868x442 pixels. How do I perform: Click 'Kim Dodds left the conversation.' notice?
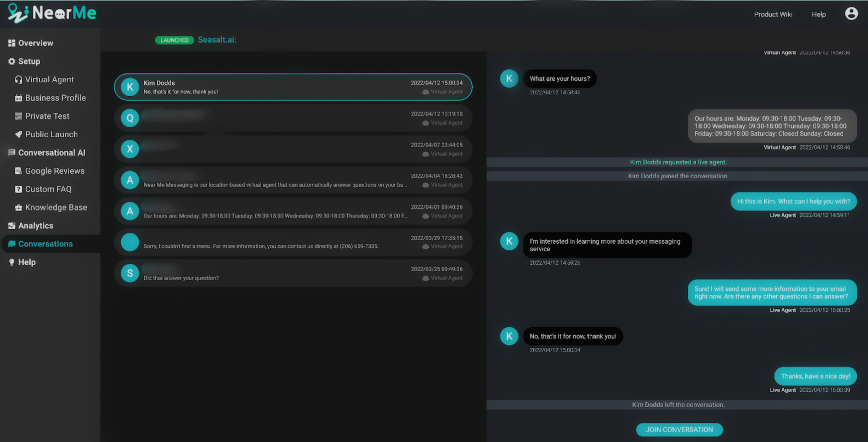pos(678,405)
